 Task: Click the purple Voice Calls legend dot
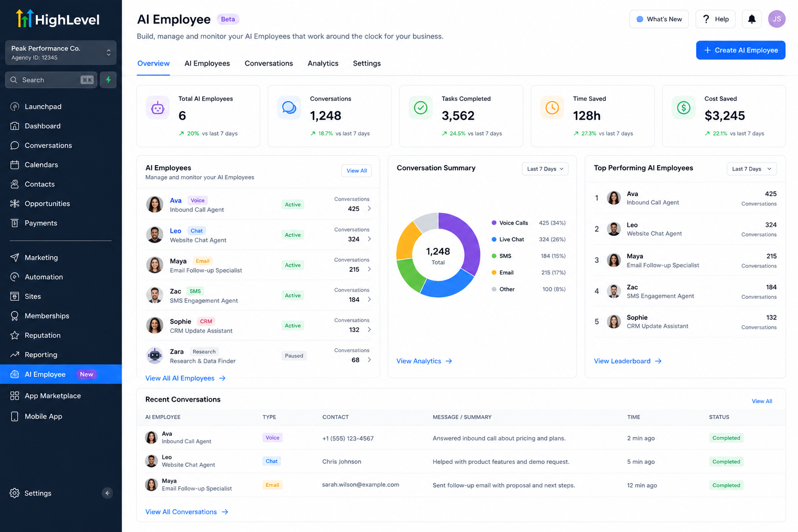(x=494, y=223)
